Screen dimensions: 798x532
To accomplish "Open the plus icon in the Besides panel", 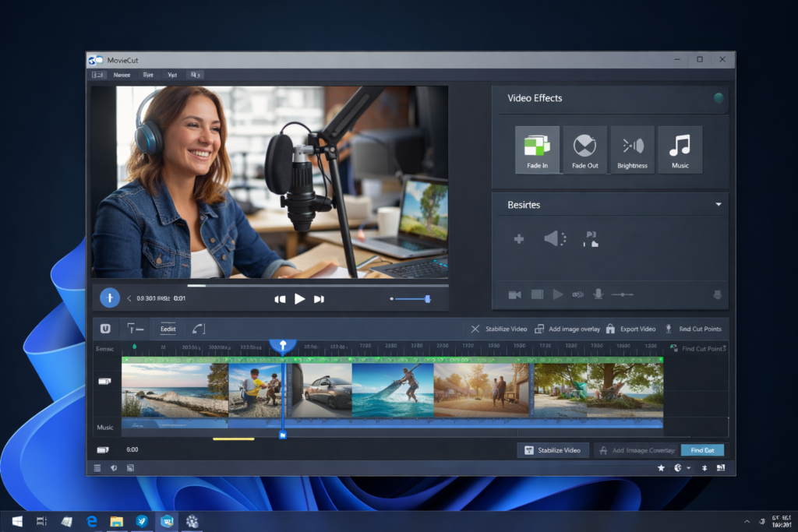I will (518, 239).
